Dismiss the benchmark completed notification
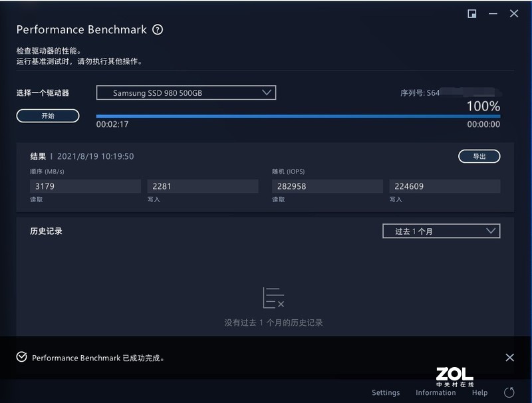The height and width of the screenshot is (403, 532). coord(509,357)
